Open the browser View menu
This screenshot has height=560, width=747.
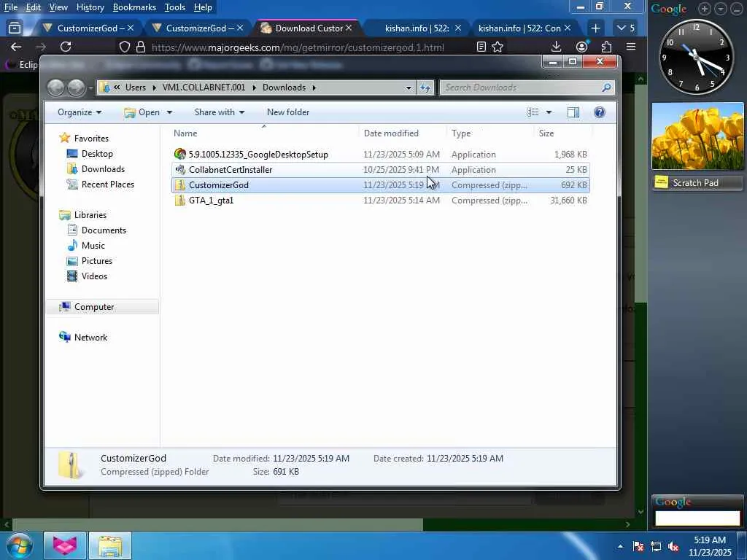(58, 7)
